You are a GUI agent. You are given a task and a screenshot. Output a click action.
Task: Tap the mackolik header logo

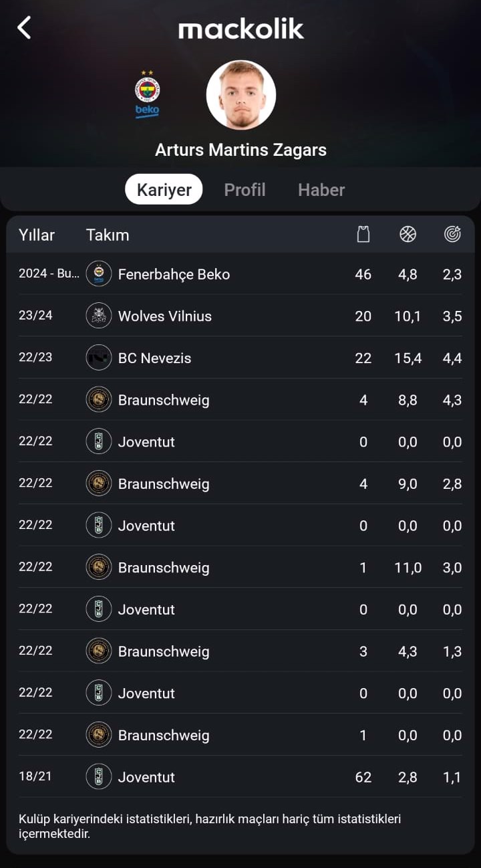(x=240, y=29)
